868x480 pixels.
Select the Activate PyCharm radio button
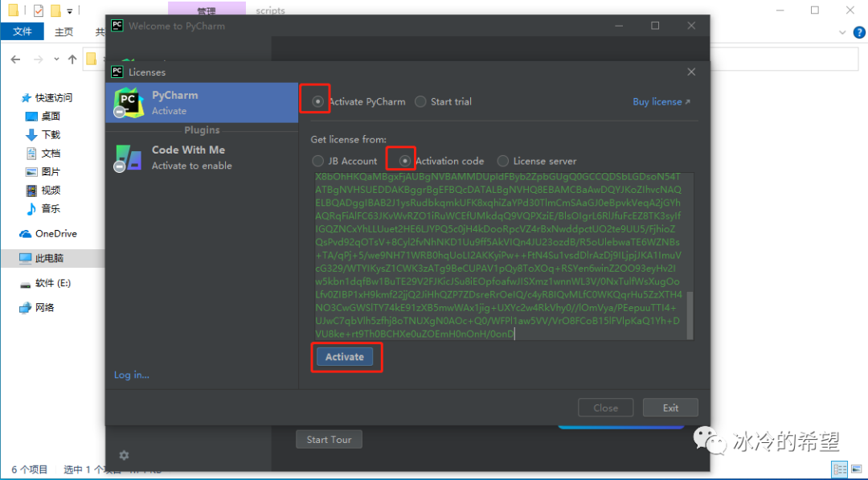[317, 102]
